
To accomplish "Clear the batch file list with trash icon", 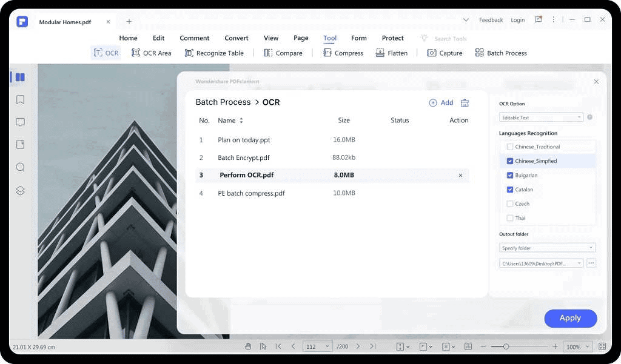I will [465, 103].
